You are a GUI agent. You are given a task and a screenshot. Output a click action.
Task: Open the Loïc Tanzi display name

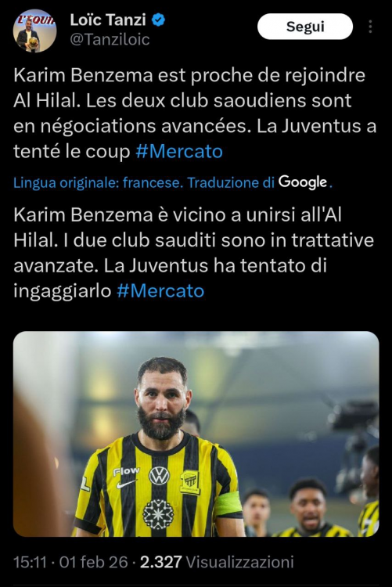(108, 20)
